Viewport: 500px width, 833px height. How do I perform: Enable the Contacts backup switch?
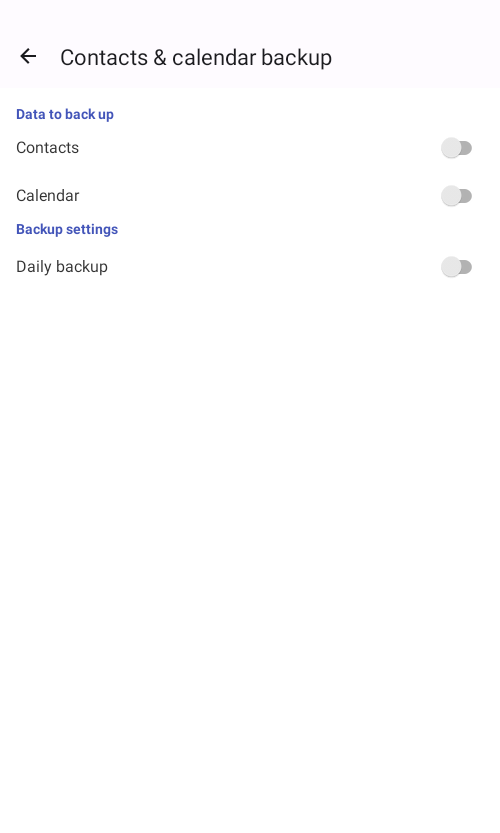[x=456, y=148]
